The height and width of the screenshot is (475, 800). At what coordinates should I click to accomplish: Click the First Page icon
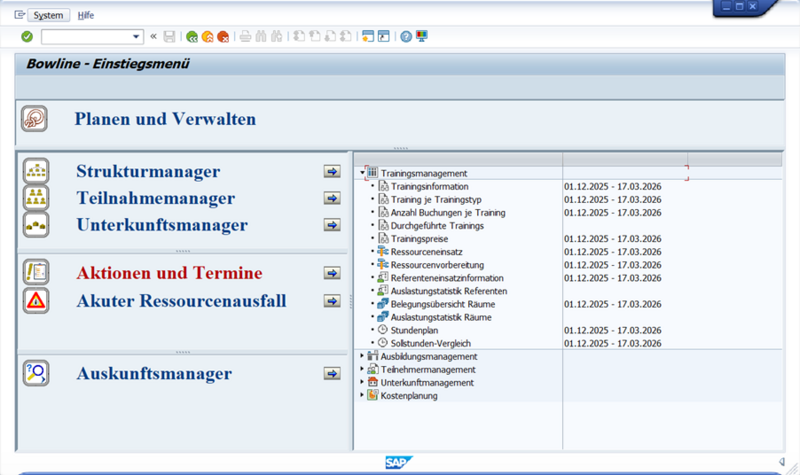[299, 36]
